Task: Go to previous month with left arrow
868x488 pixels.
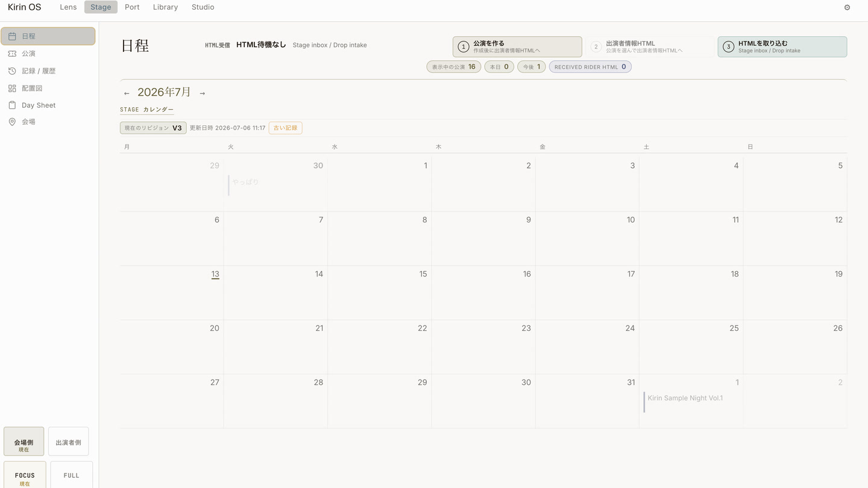Action: (x=127, y=93)
